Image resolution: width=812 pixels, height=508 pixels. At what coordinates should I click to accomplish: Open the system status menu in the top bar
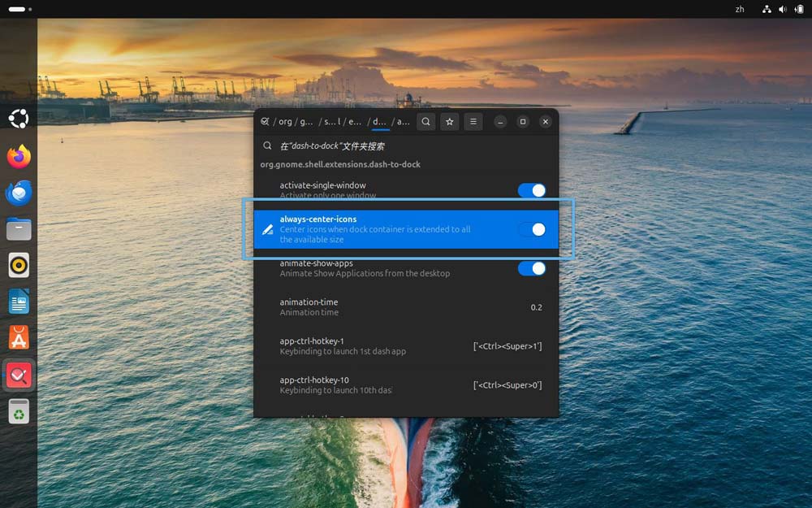tap(783, 9)
